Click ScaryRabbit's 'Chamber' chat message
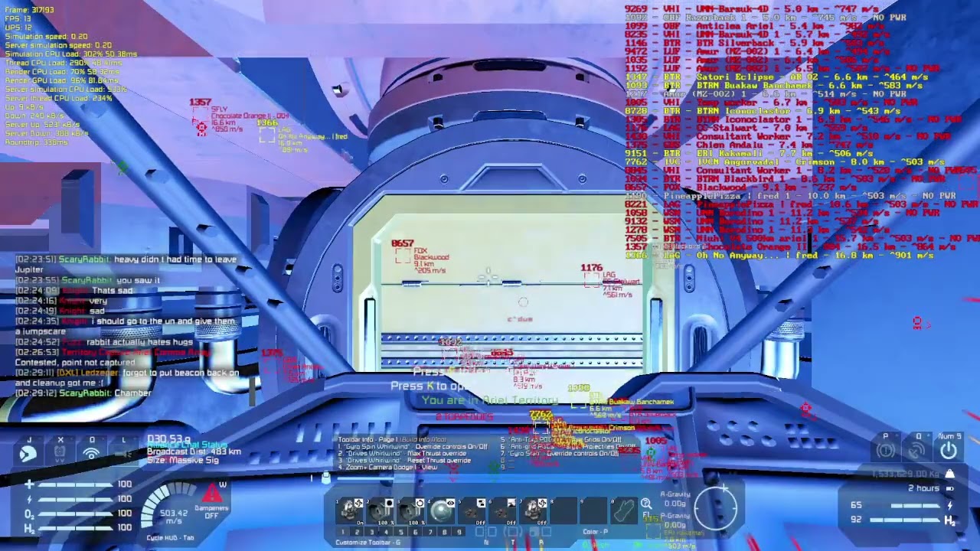Image resolution: width=980 pixels, height=551 pixels. [83, 393]
